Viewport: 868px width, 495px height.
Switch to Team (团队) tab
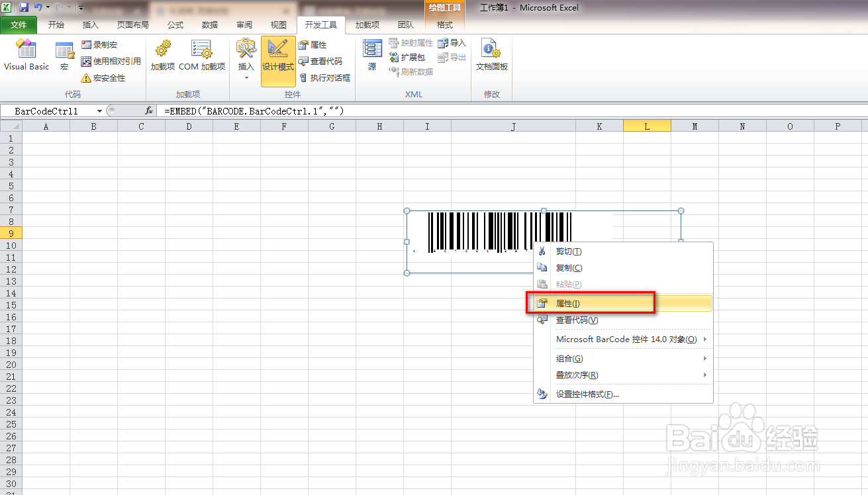[406, 24]
